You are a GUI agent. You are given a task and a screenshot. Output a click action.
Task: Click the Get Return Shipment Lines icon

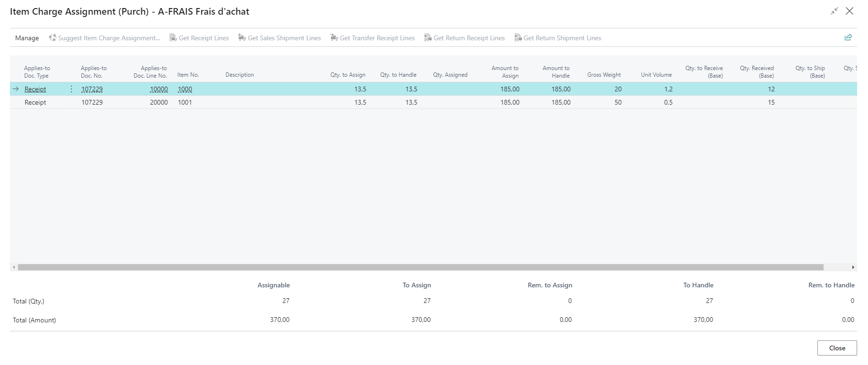coord(518,38)
